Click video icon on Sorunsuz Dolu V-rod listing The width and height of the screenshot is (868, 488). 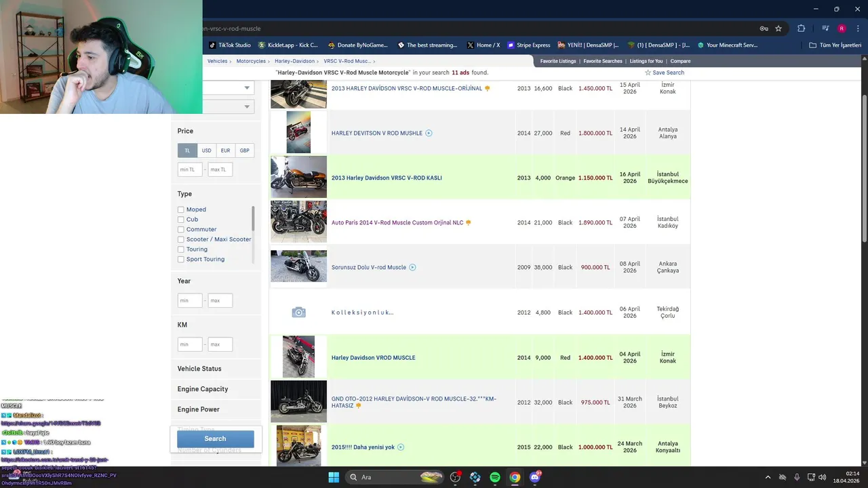[412, 267]
